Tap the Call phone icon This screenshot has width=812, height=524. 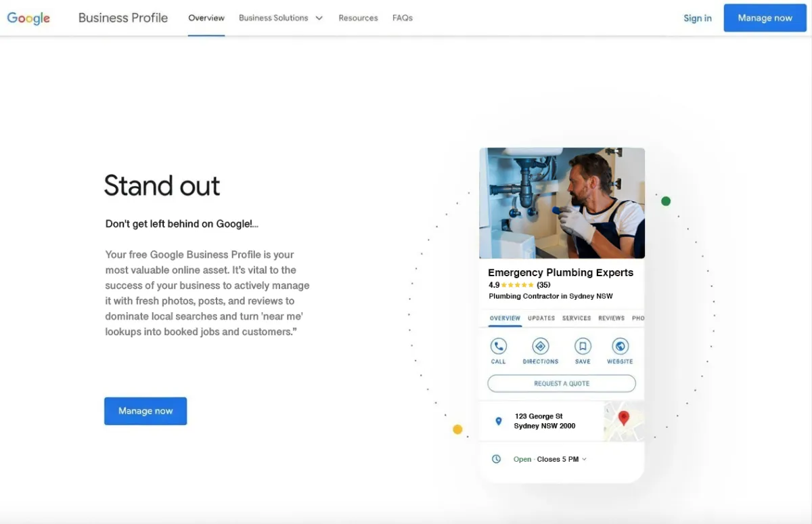pos(499,347)
